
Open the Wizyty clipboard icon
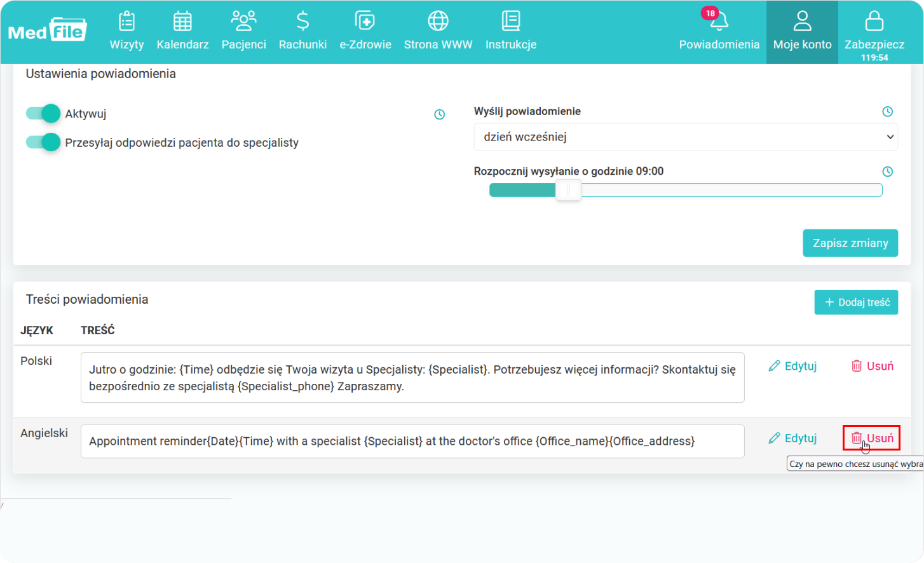pos(126,21)
